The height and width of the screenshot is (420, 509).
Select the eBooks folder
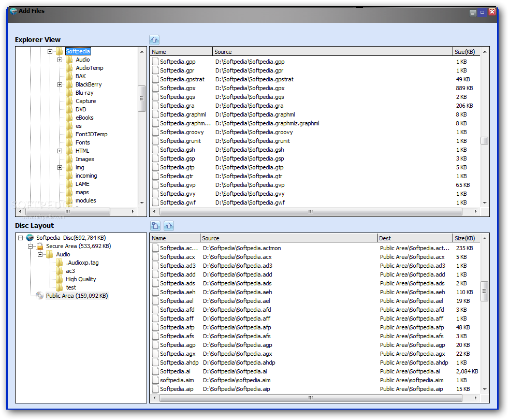pyautogui.click(x=84, y=118)
